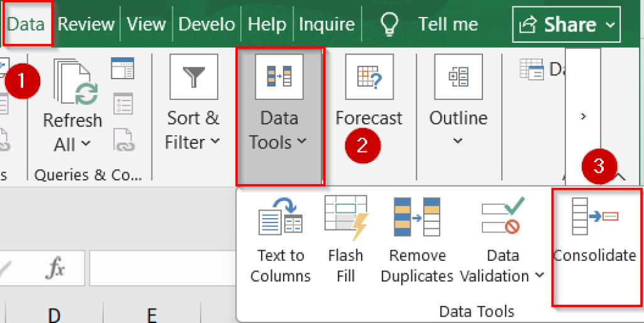Switch to the Review tab
The height and width of the screenshot is (323, 644).
click(86, 25)
